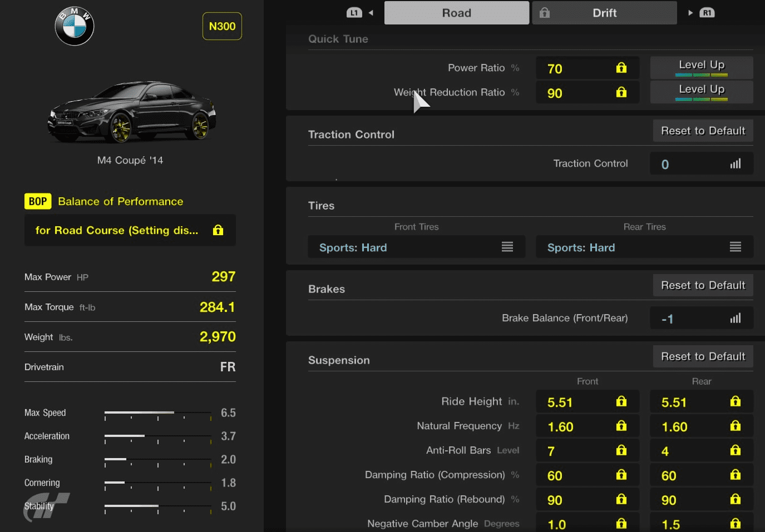Click the L1 shoulder button icon
The width and height of the screenshot is (765, 532).
[x=354, y=13]
